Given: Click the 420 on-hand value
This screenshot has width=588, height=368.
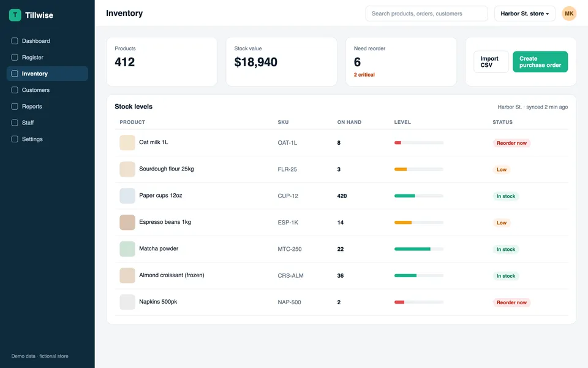Looking at the screenshot, I should pyautogui.click(x=342, y=196).
